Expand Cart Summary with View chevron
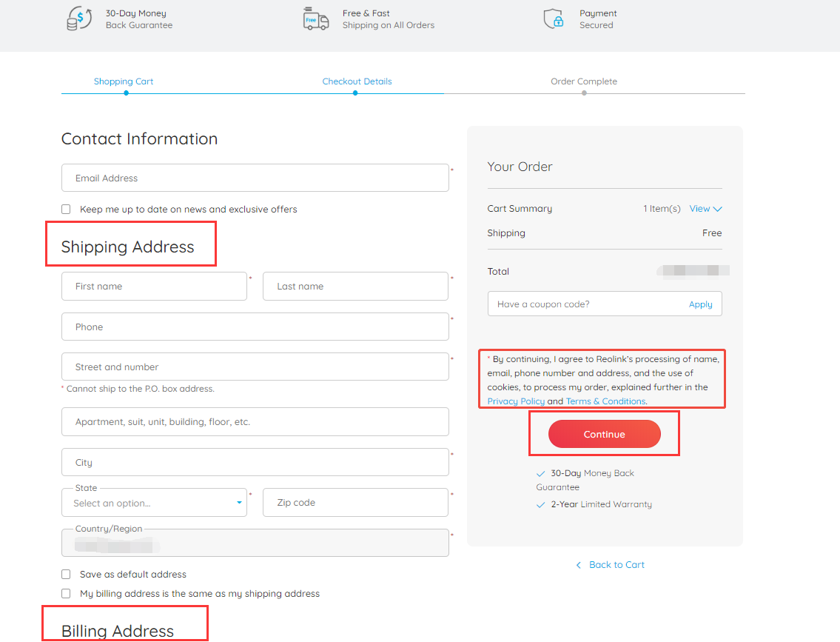 [x=705, y=209]
